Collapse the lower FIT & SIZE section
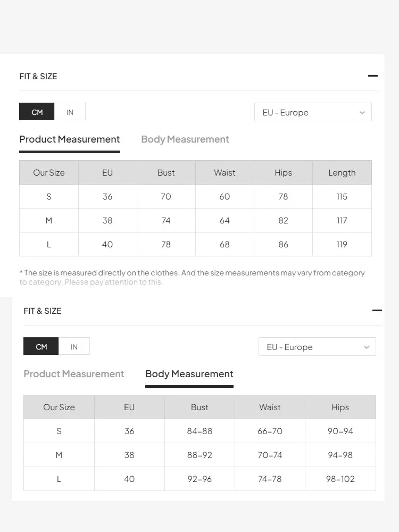Image resolution: width=399 pixels, height=532 pixels. (377, 310)
